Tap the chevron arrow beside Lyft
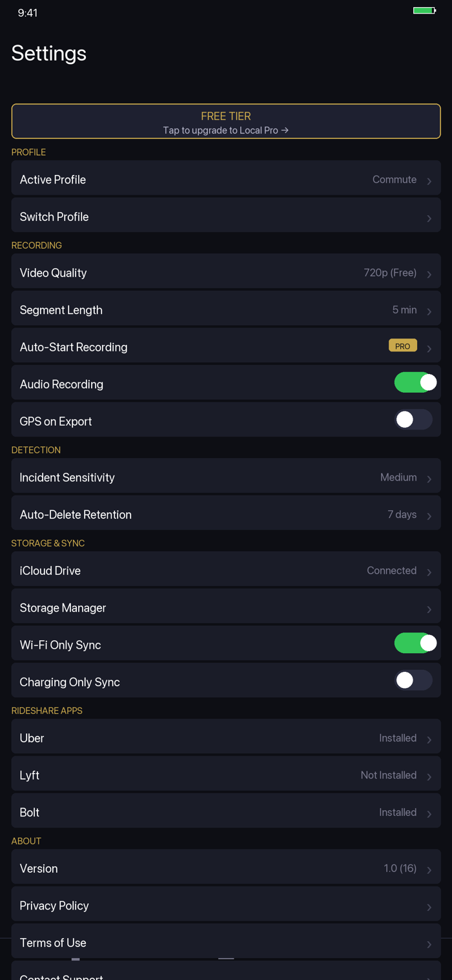452x980 pixels. [x=429, y=777]
